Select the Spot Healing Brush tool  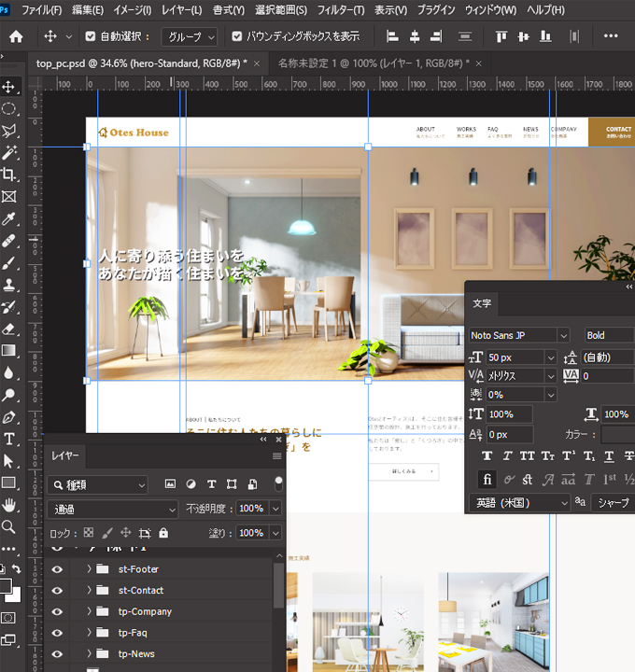pyautogui.click(x=8, y=241)
